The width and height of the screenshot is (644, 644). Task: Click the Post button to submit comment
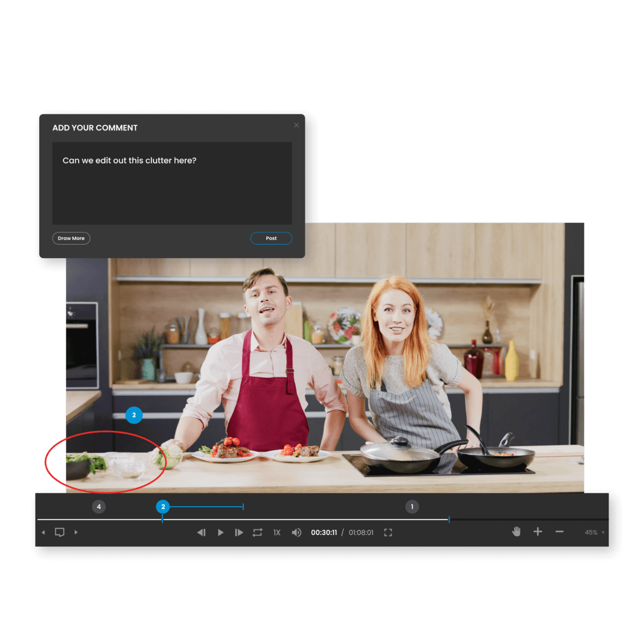click(x=271, y=238)
